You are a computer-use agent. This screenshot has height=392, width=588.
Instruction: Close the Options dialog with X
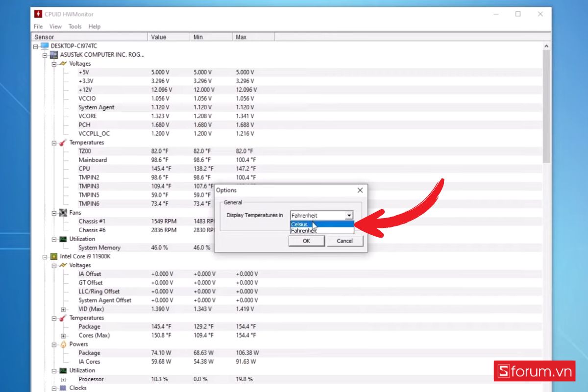tap(360, 190)
